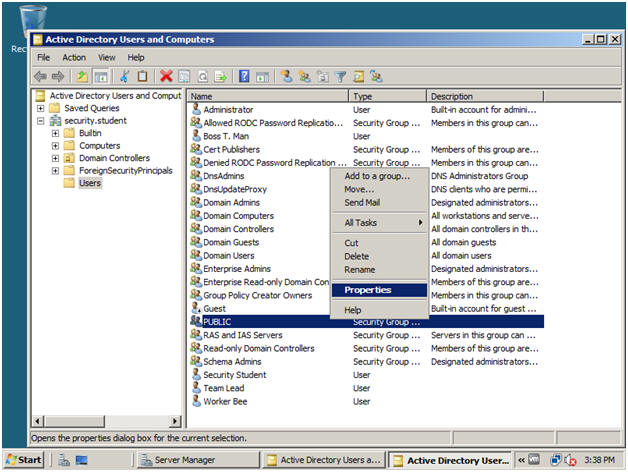Click the Start button
The width and height of the screenshot is (628, 472).
(24, 460)
